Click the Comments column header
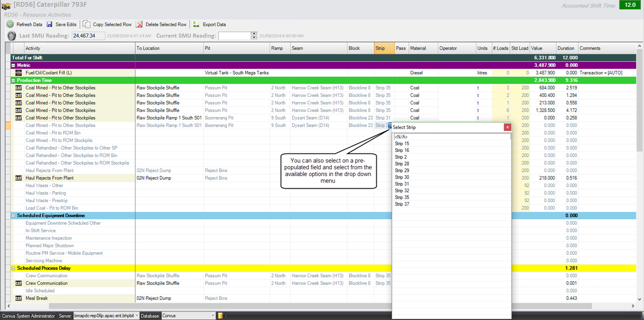Viewport: 644px width, 320px height. 607,48
